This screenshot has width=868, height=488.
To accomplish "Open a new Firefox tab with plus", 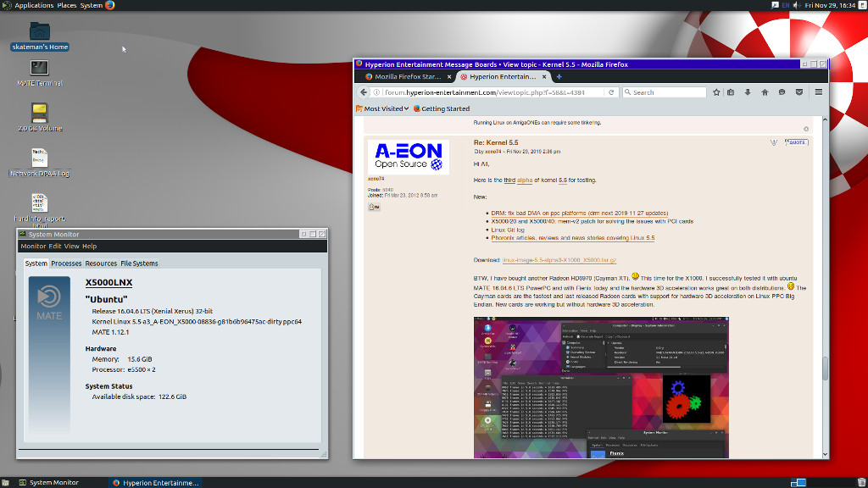I will (559, 77).
